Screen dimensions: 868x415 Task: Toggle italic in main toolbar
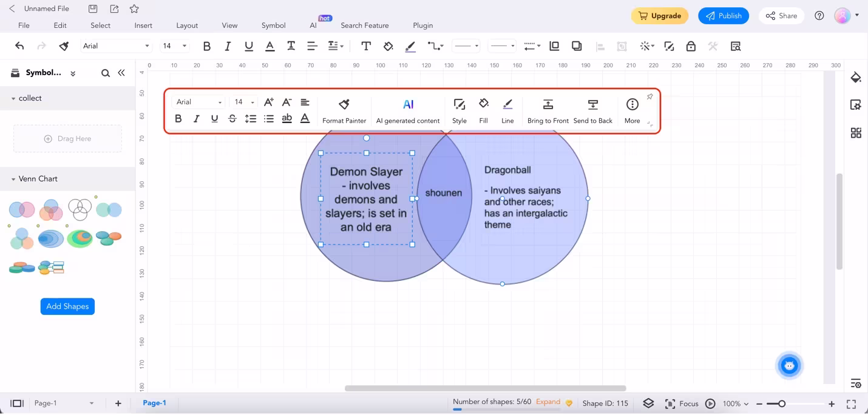click(228, 46)
